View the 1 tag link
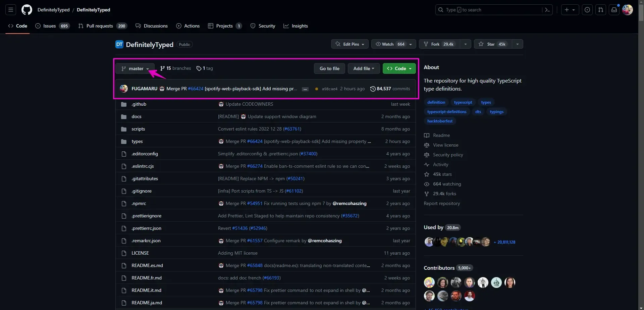Viewport: 644px width, 310px height. (x=205, y=68)
